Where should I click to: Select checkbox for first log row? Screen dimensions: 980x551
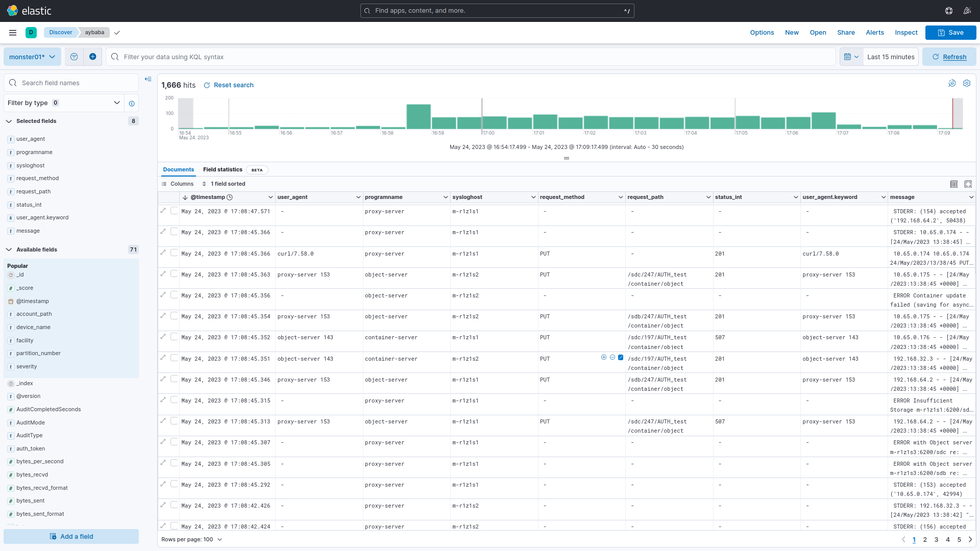(x=174, y=211)
